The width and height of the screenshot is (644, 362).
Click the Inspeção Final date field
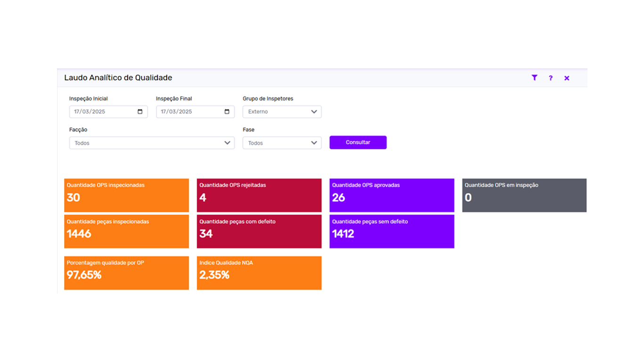tap(195, 112)
